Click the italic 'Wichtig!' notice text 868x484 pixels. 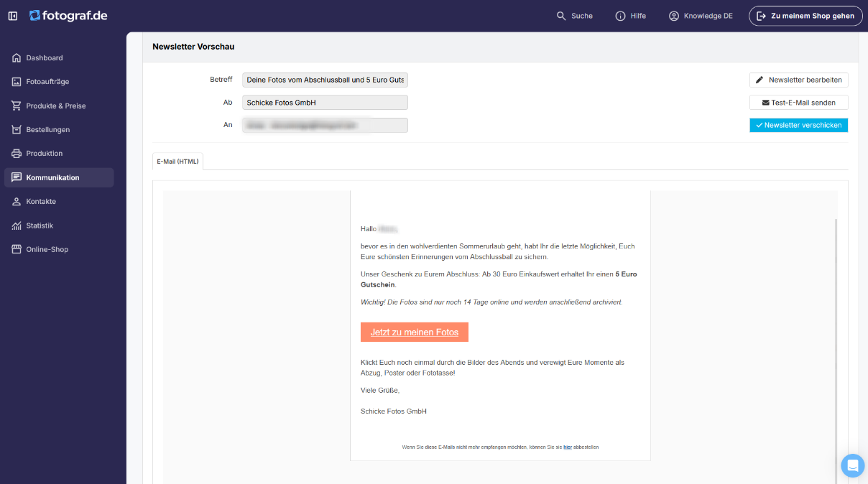click(491, 302)
